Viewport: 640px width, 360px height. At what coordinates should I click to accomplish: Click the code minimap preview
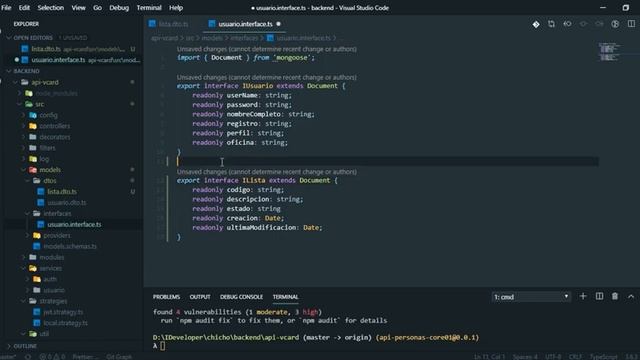[609, 52]
